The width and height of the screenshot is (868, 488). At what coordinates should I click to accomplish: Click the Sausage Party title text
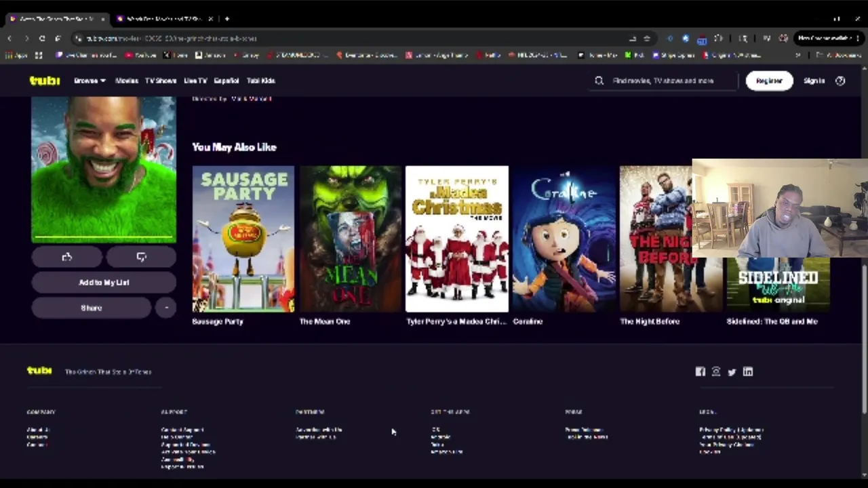[x=218, y=321]
